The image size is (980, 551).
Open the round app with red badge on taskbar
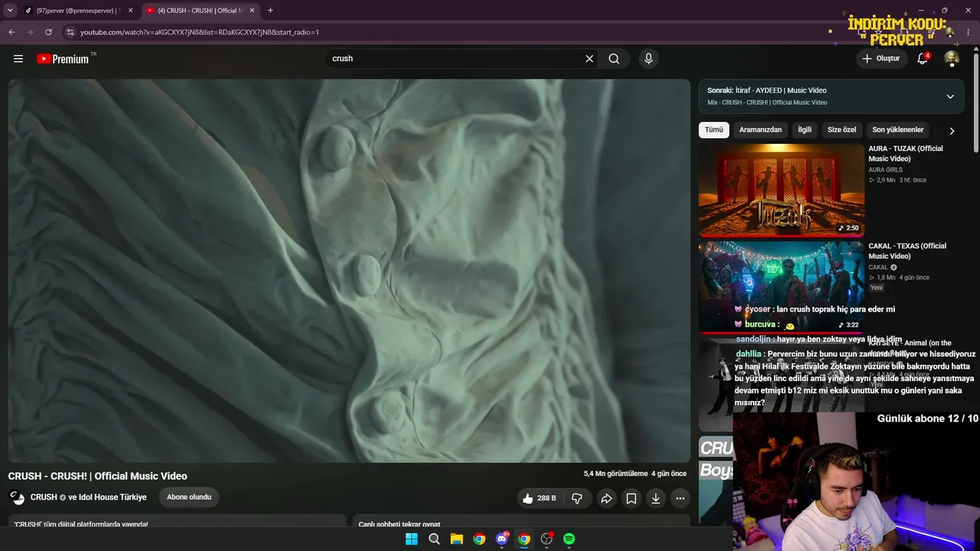pos(547,539)
